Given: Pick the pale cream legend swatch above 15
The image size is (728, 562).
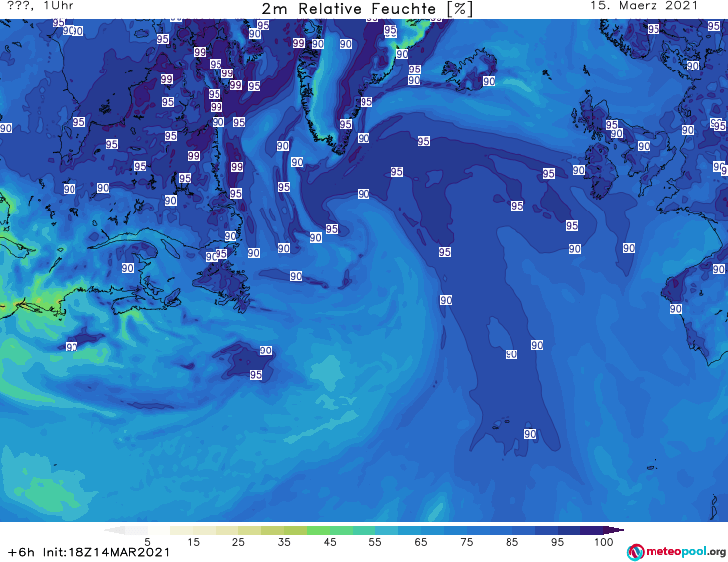Looking at the screenshot, I should pyautogui.click(x=182, y=530).
